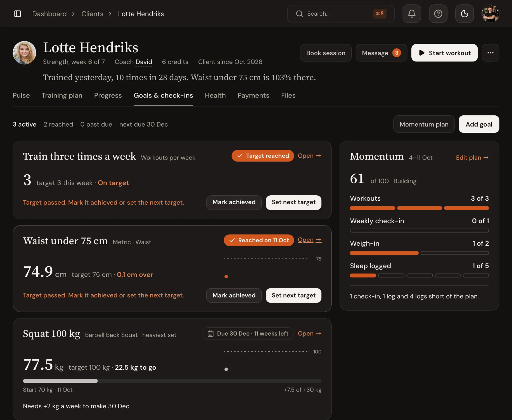Click the Due 30 Dec calendar badge
The width and height of the screenshot is (512, 420).
coord(248,334)
